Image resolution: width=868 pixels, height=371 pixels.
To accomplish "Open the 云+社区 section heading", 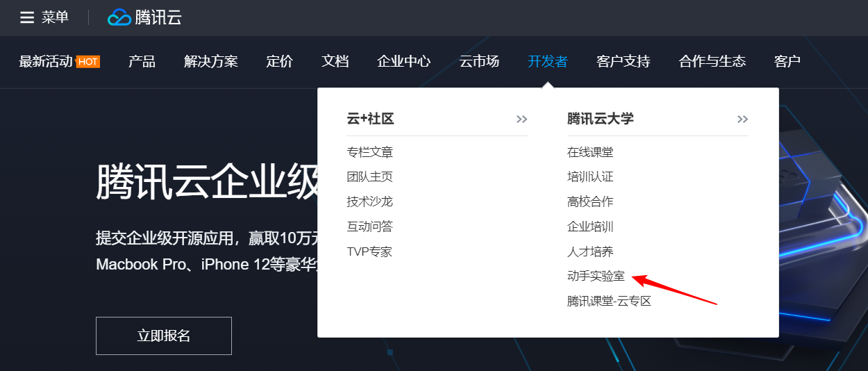I will pos(371,119).
